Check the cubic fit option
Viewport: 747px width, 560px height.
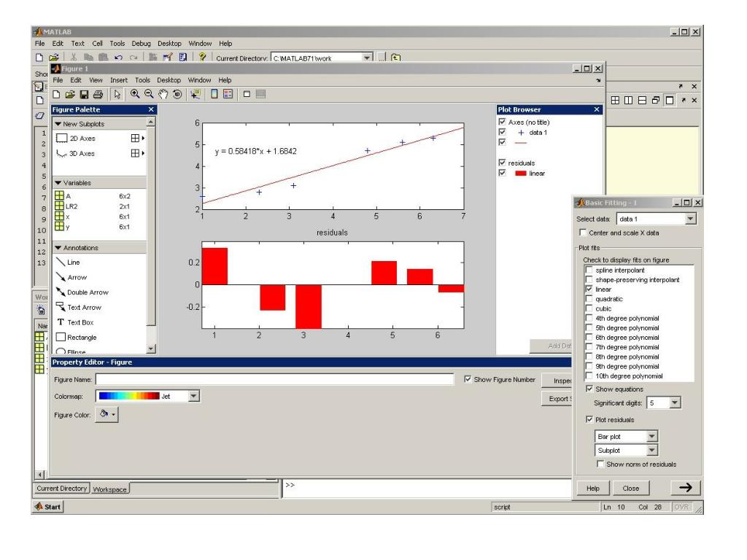coord(589,308)
